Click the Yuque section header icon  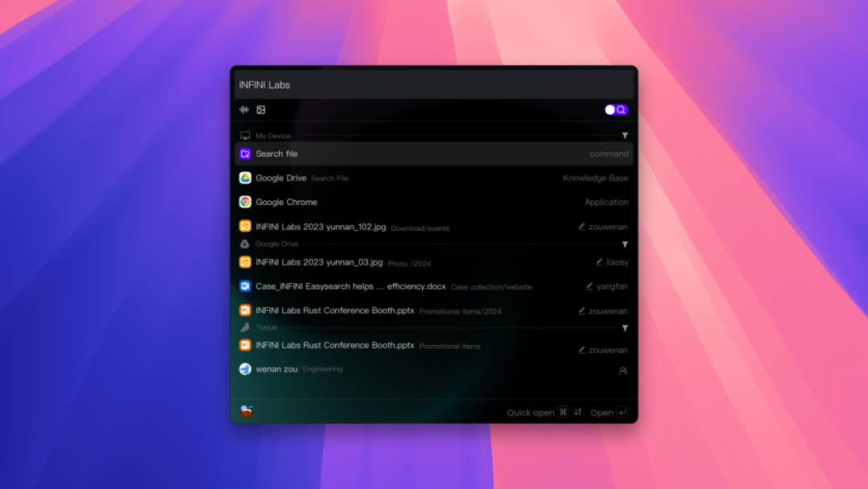(244, 327)
